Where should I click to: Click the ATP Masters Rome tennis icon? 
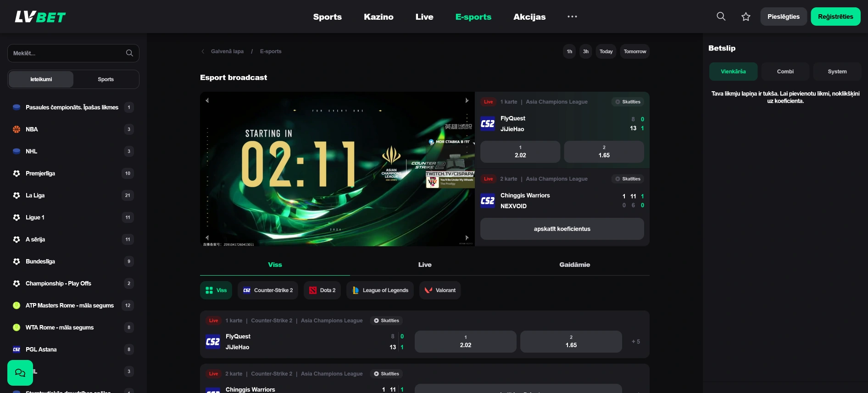tap(17, 305)
